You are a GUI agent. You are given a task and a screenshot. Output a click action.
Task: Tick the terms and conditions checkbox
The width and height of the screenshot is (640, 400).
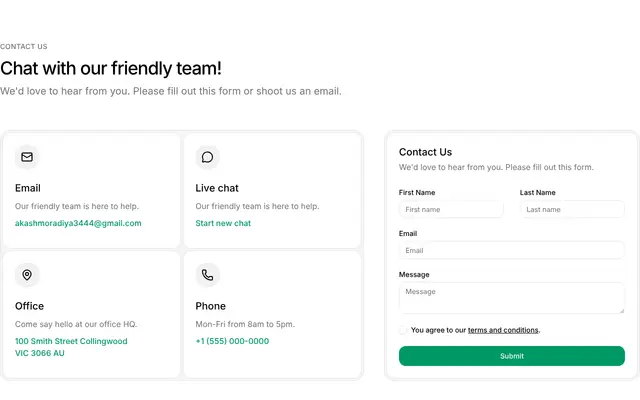(x=403, y=330)
